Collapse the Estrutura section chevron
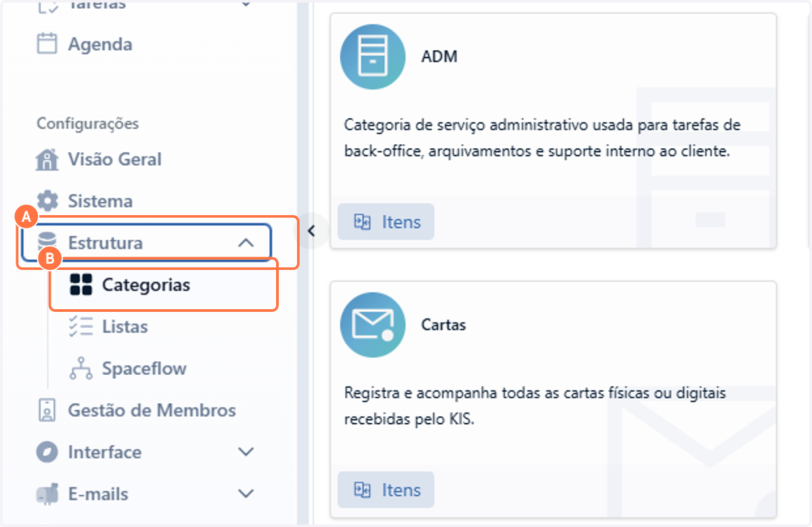Viewport: 812px width, 527px height. click(246, 243)
